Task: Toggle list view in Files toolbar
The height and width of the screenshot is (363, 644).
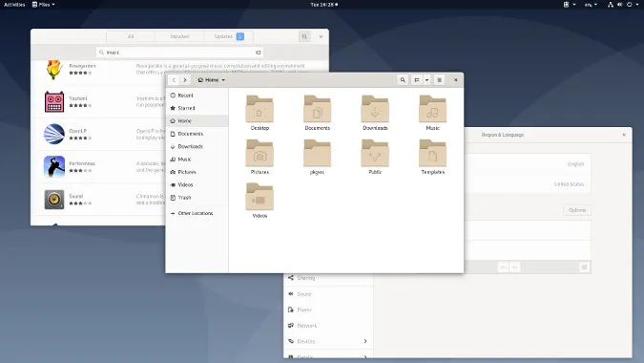Action: click(x=417, y=80)
